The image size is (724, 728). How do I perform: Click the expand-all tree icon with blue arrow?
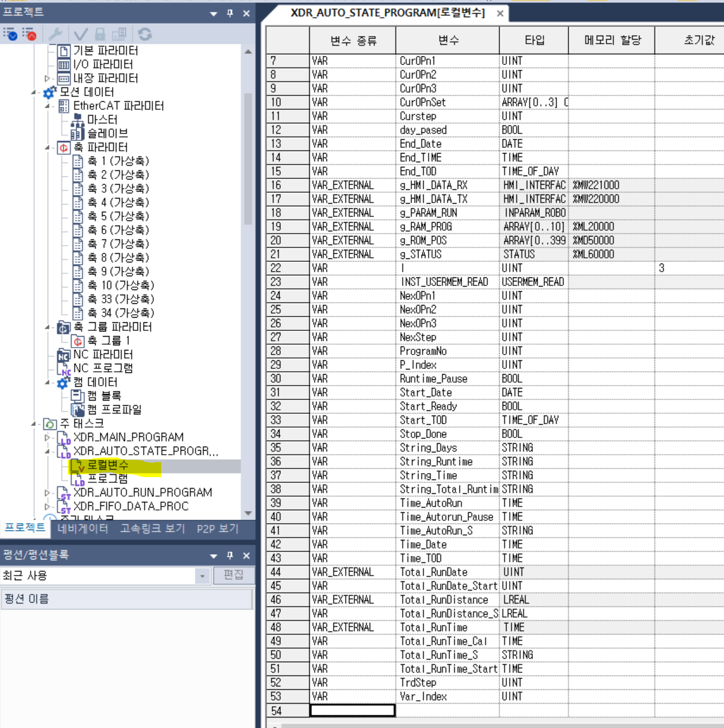click(x=12, y=35)
